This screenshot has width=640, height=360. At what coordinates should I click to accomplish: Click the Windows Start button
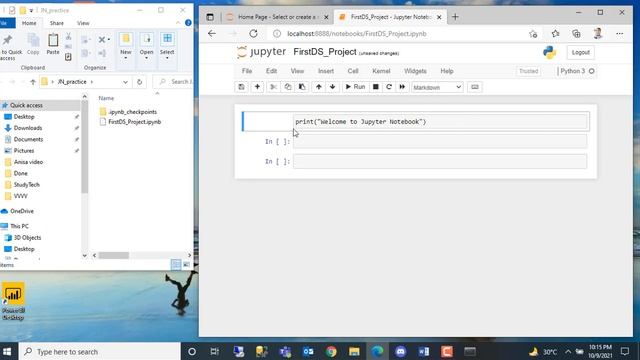click(7, 351)
